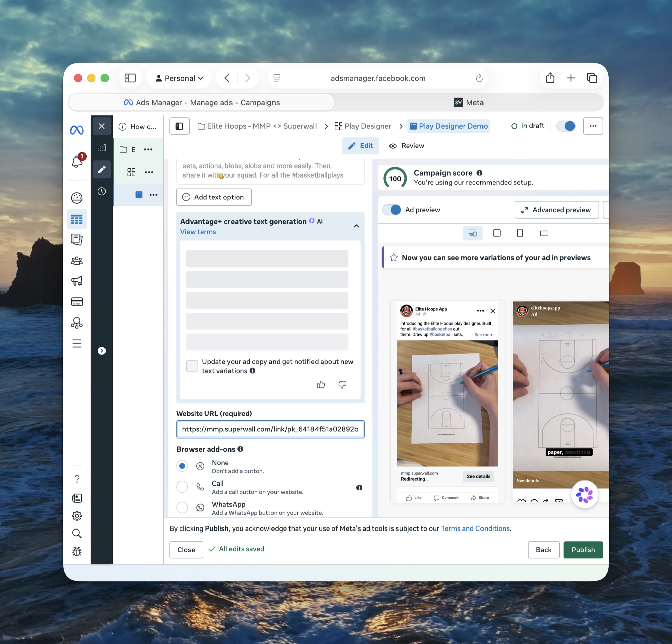The height and width of the screenshot is (644, 672).
Task: Select landscape preview format icon
Action: point(544,233)
